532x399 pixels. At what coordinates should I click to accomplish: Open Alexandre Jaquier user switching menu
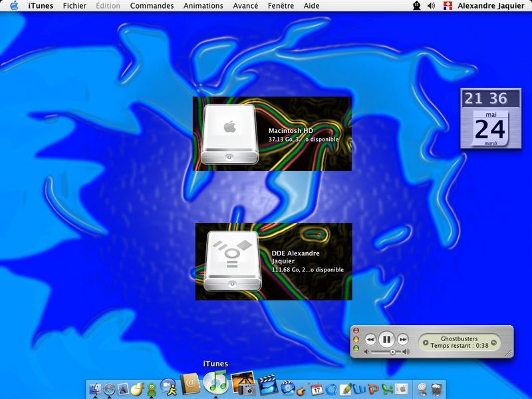tap(491, 6)
